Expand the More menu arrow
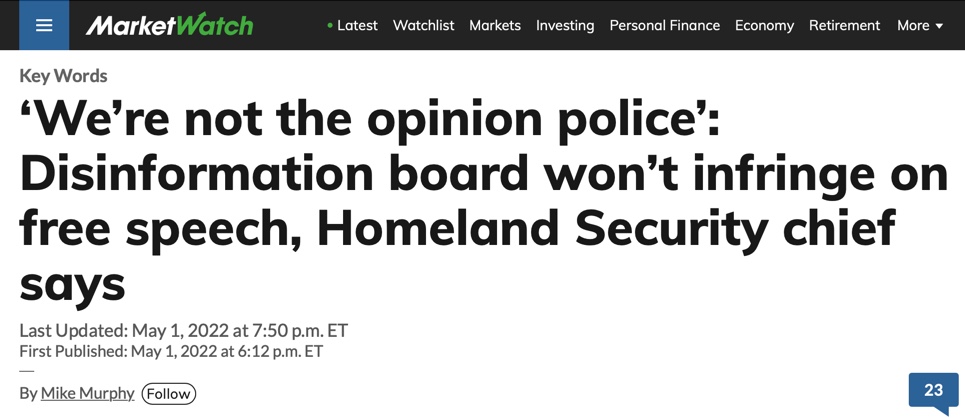 939,26
